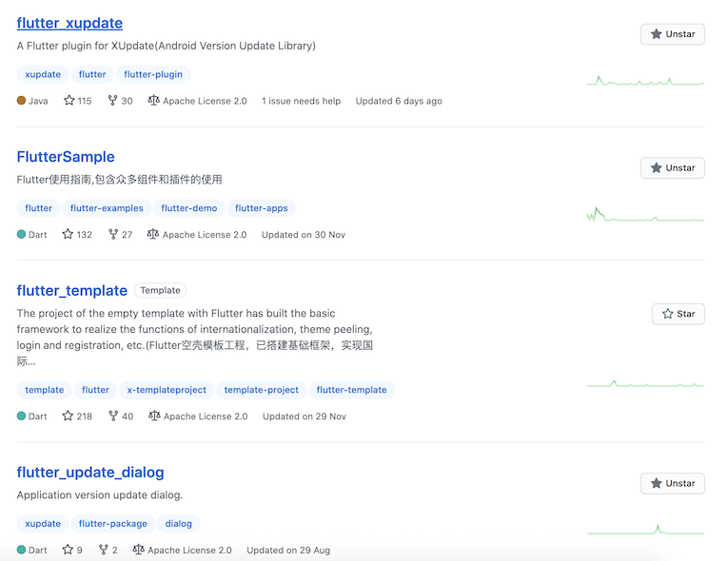
Task: Open the FlutterSample repository link
Action: click(x=66, y=157)
